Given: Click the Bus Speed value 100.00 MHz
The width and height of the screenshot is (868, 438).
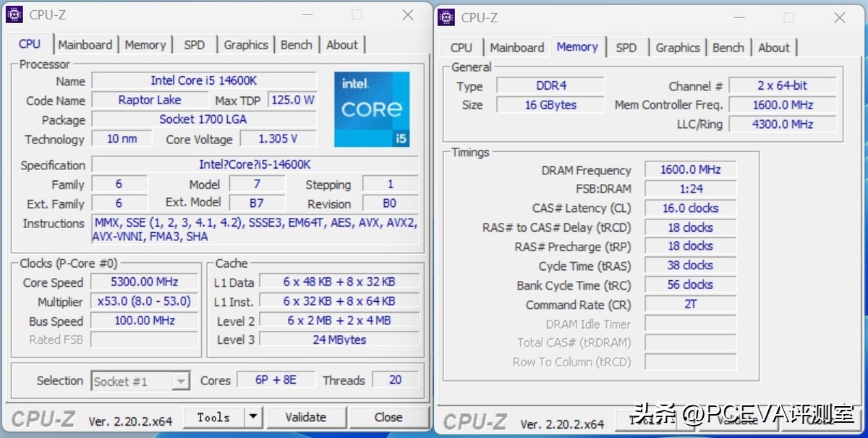Looking at the screenshot, I should [x=145, y=320].
